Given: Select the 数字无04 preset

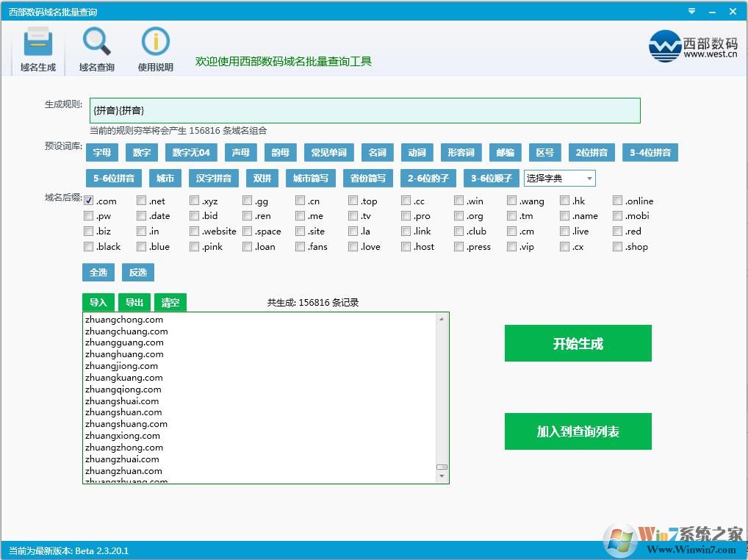Looking at the screenshot, I should tap(191, 152).
